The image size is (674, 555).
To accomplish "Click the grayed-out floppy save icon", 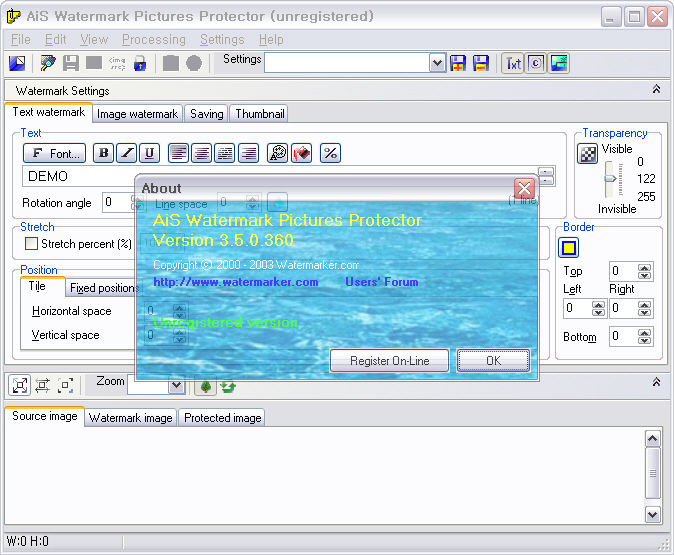I will tap(71, 63).
